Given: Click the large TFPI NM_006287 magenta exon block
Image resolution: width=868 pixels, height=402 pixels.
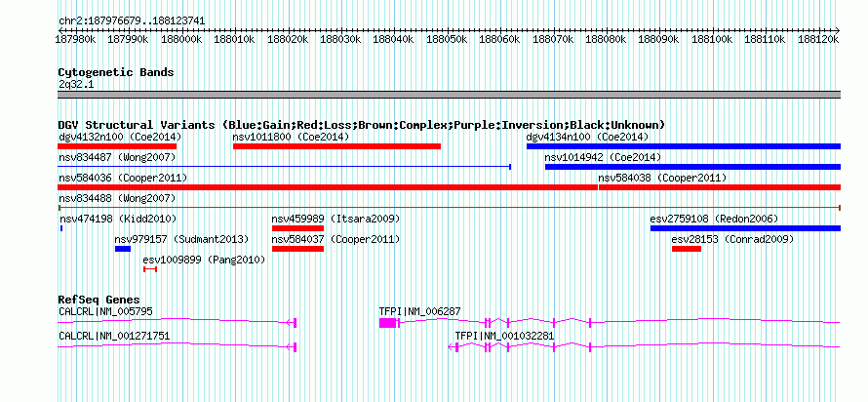Looking at the screenshot, I should pyautogui.click(x=387, y=323).
